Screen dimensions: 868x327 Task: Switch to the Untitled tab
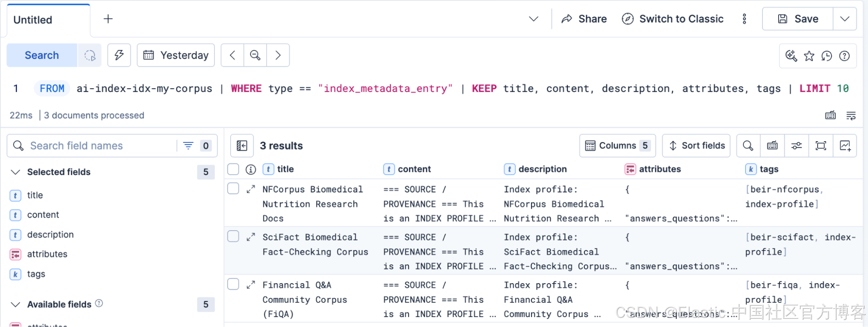pyautogui.click(x=48, y=20)
